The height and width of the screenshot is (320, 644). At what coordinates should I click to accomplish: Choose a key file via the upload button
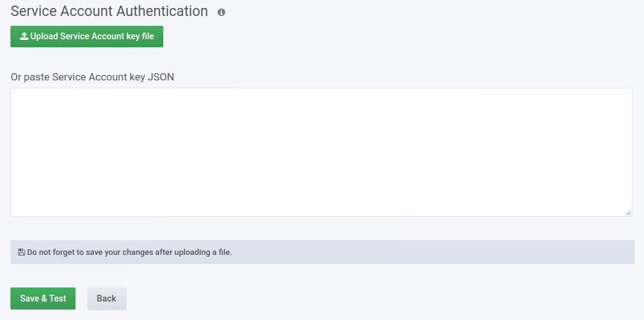click(87, 36)
